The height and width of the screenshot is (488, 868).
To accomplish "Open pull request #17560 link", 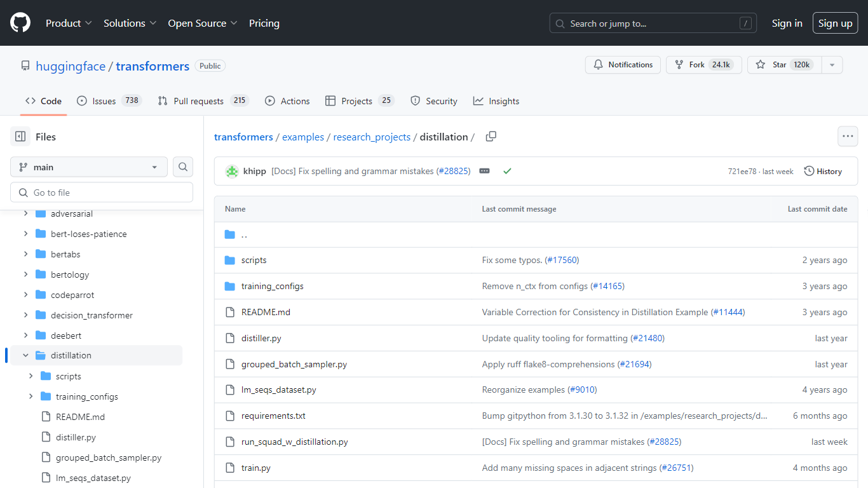I will [x=562, y=261].
